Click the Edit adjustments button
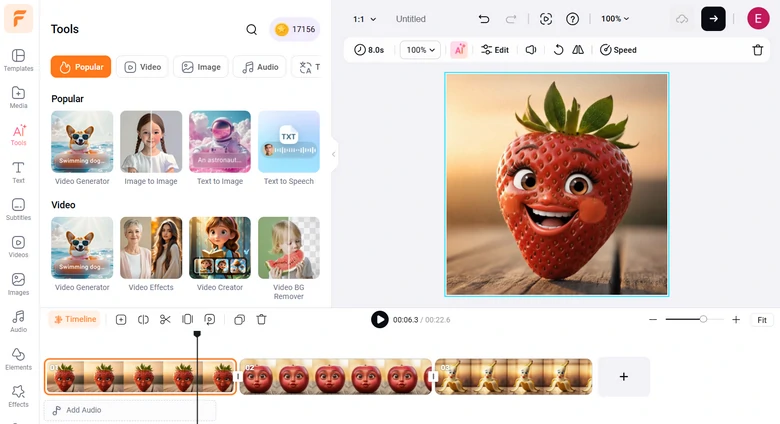780x424 pixels. (x=495, y=50)
